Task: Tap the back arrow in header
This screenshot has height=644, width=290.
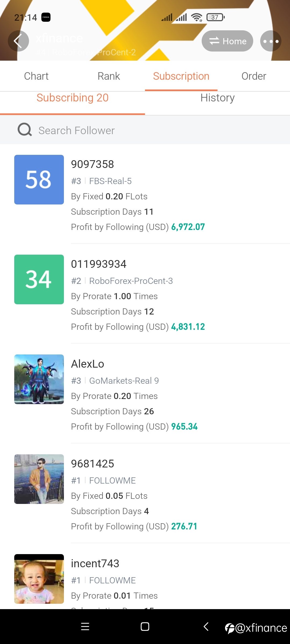Action: click(x=18, y=41)
